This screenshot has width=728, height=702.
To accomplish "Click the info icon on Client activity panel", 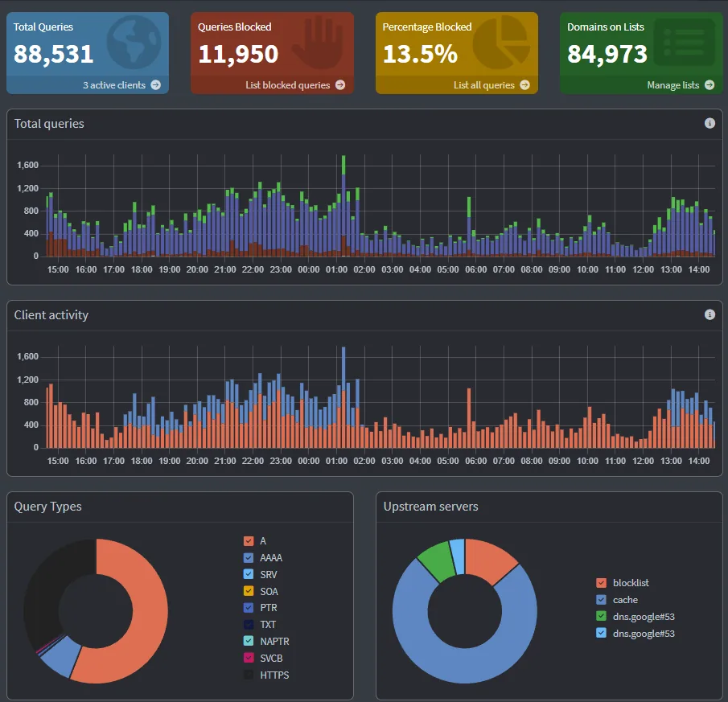I will click(709, 314).
